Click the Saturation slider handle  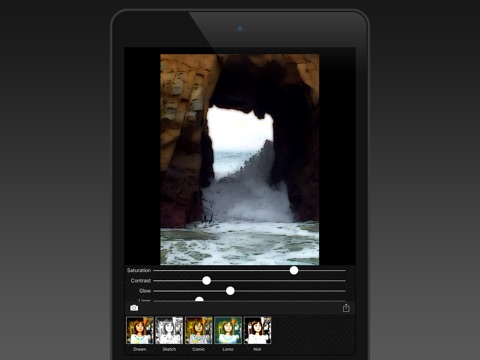tap(294, 270)
